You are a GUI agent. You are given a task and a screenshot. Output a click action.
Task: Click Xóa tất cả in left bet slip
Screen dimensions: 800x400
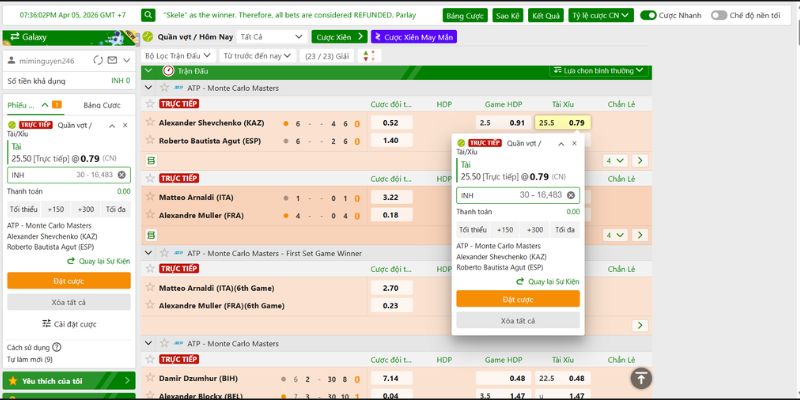[x=68, y=302]
